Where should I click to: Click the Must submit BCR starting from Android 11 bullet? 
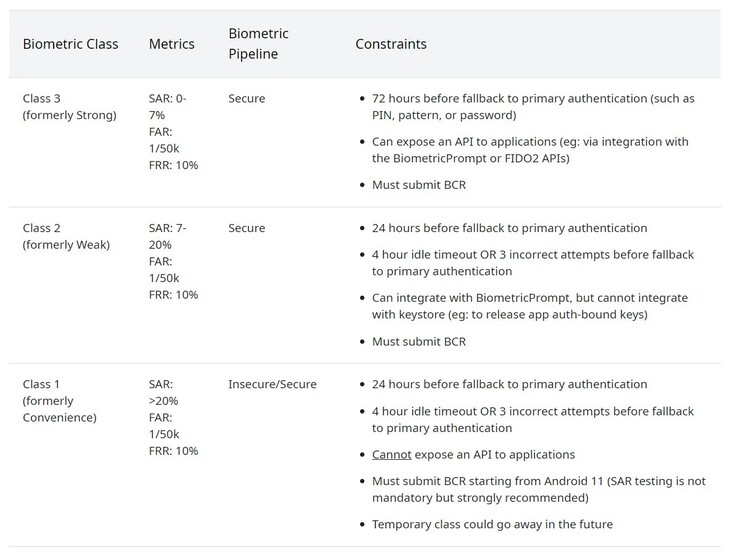(x=538, y=489)
